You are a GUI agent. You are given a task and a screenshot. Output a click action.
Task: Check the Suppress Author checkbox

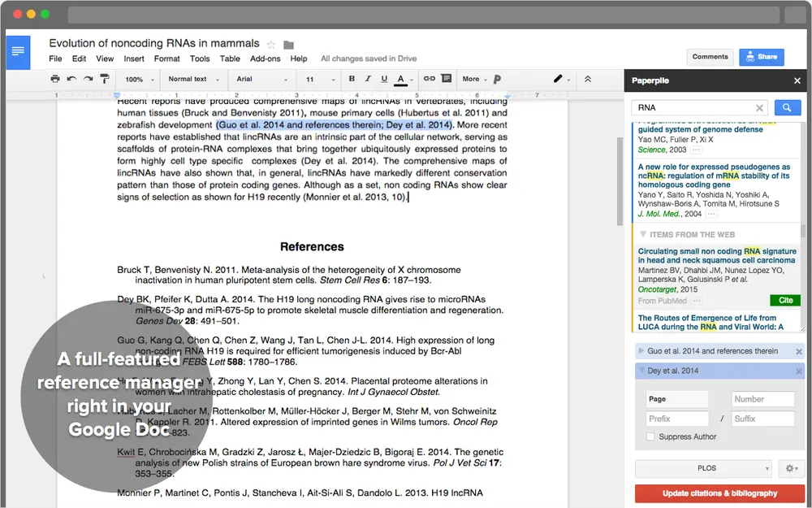pos(650,436)
